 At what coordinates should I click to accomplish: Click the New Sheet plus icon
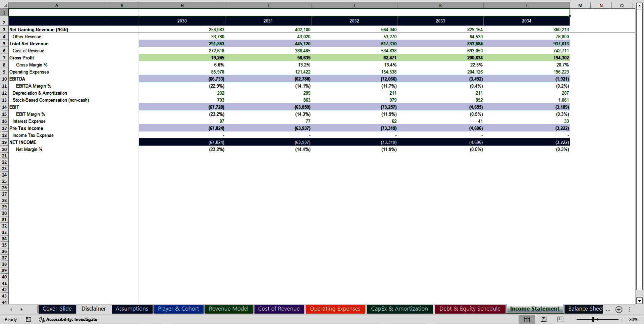tap(619, 310)
